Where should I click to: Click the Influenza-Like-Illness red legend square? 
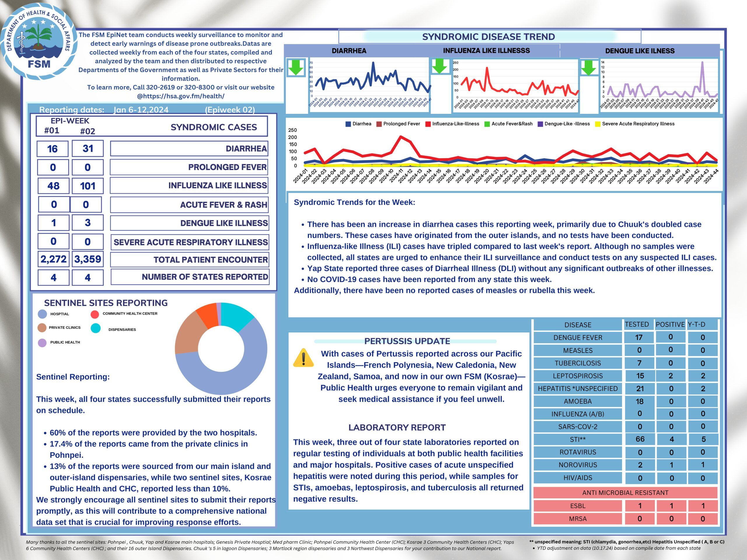coord(428,124)
